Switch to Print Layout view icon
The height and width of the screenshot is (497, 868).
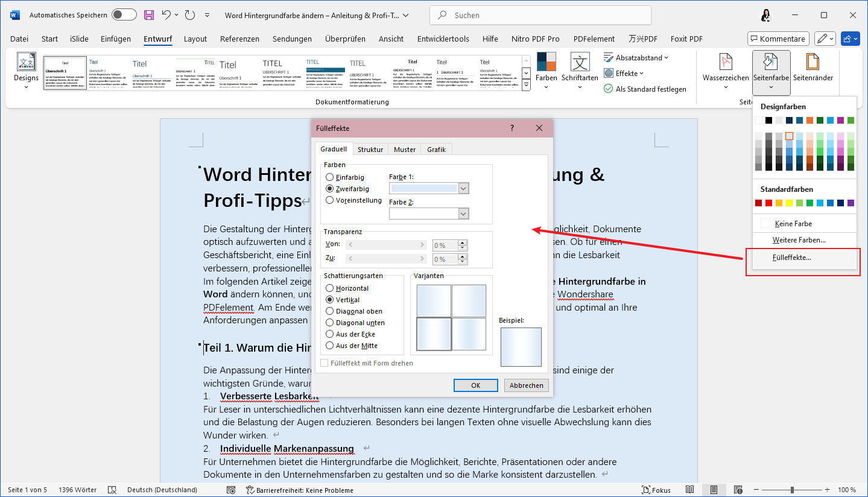click(714, 490)
